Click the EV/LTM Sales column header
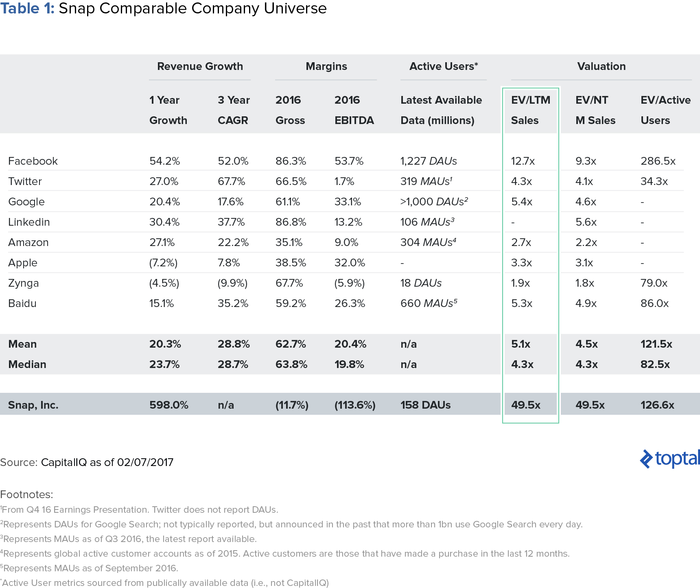This screenshot has width=700, height=588. click(x=530, y=110)
